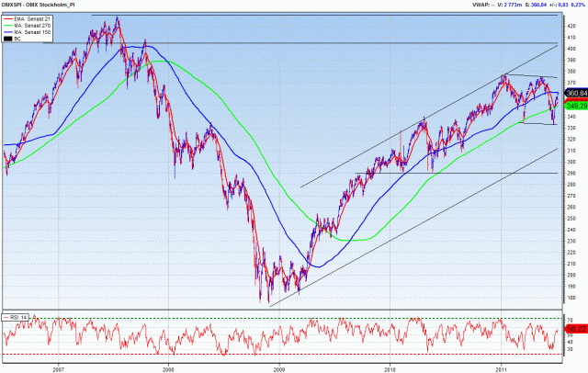Click the red EMA Senast 21 legend line

point(11,18)
